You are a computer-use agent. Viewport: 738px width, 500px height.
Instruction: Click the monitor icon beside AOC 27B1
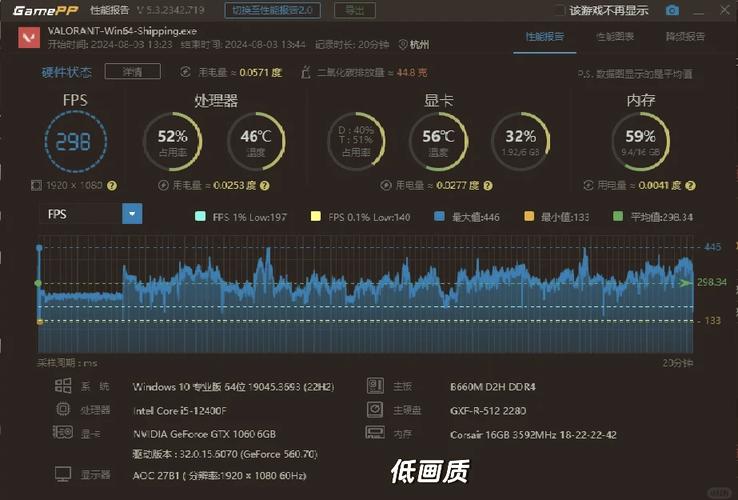(63, 474)
